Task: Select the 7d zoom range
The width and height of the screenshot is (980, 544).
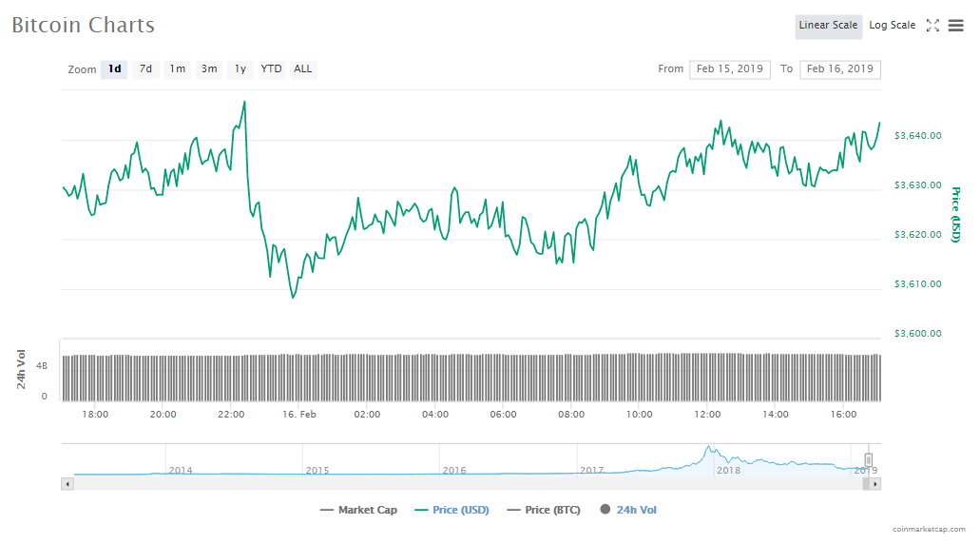Action: tap(145, 68)
